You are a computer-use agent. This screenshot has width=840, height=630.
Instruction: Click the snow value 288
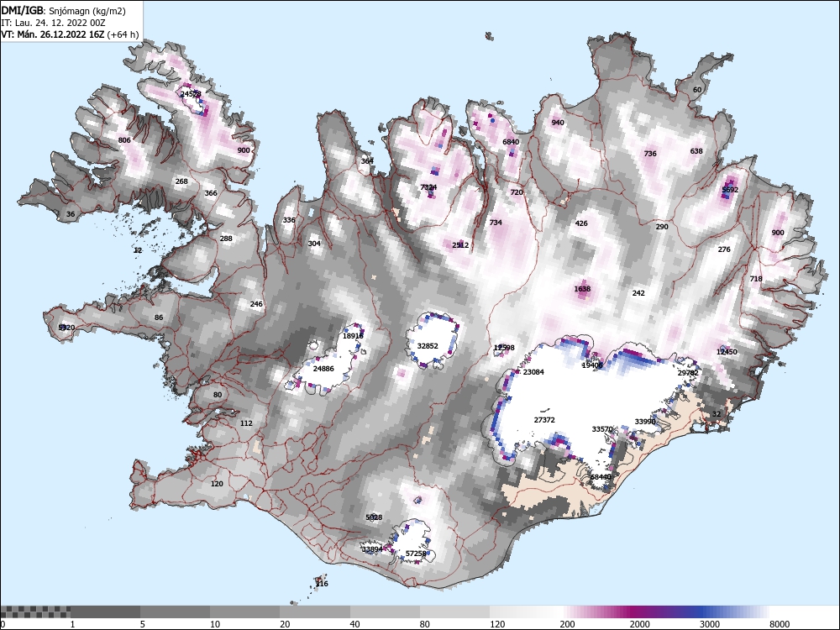[x=226, y=239]
